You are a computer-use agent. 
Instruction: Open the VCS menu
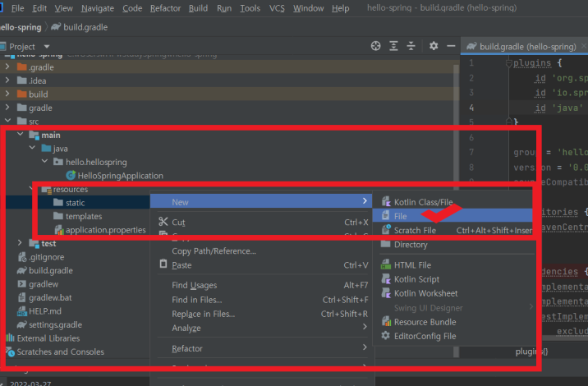(277, 8)
